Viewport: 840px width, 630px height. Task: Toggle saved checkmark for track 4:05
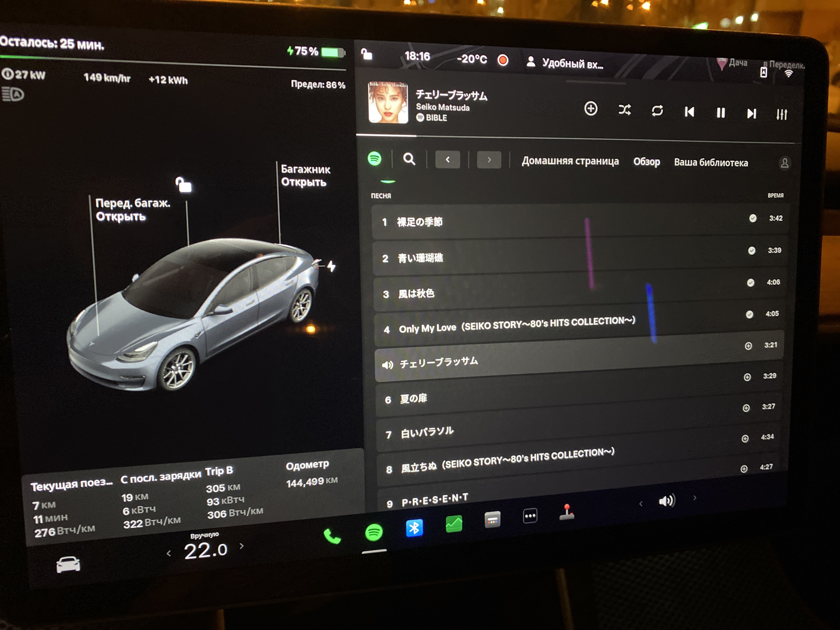click(749, 314)
